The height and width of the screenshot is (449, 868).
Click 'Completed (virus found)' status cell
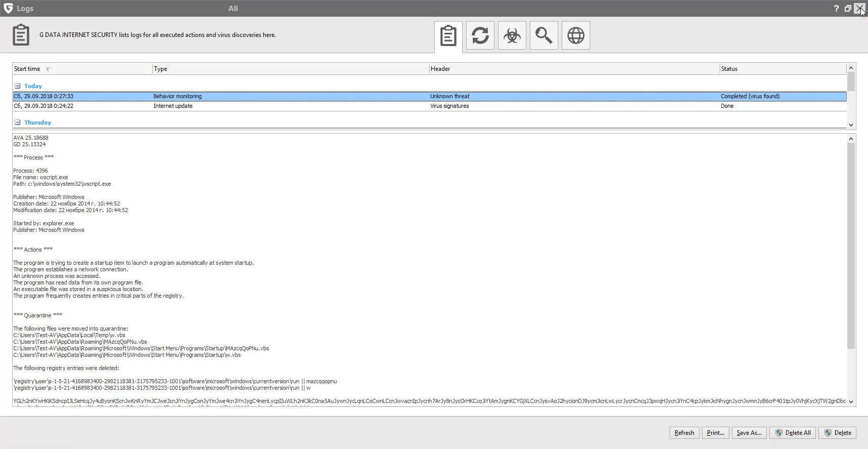click(x=750, y=96)
